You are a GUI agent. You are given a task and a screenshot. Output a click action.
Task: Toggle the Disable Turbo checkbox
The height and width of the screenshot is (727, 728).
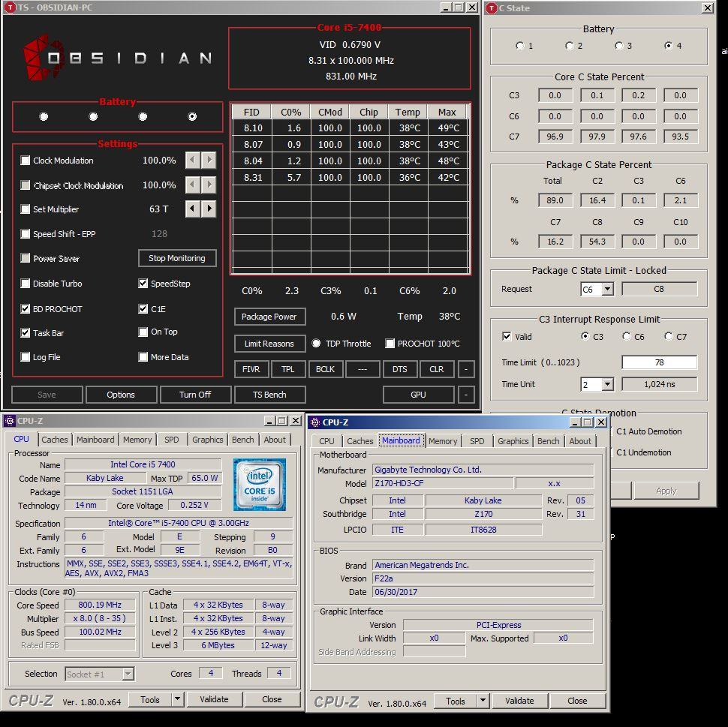tap(26, 283)
